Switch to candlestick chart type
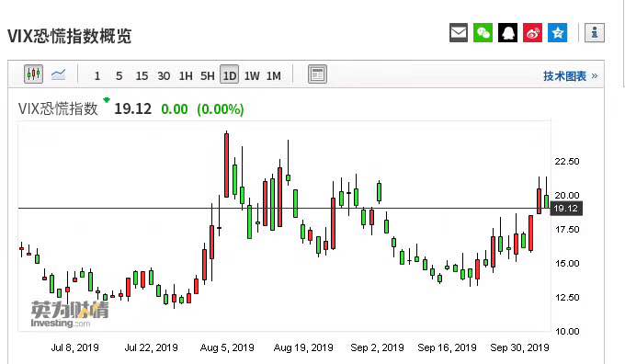This screenshot has width=625, height=364. (x=33, y=74)
